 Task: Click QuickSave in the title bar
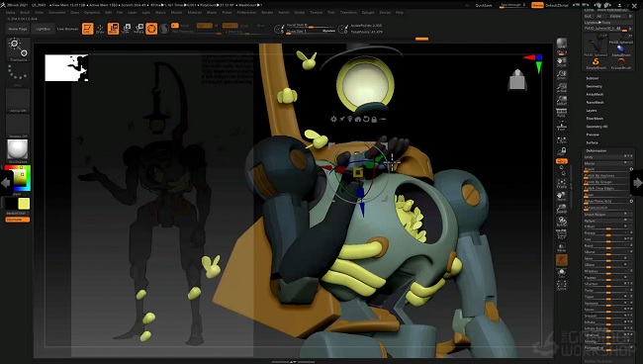coord(484,5)
